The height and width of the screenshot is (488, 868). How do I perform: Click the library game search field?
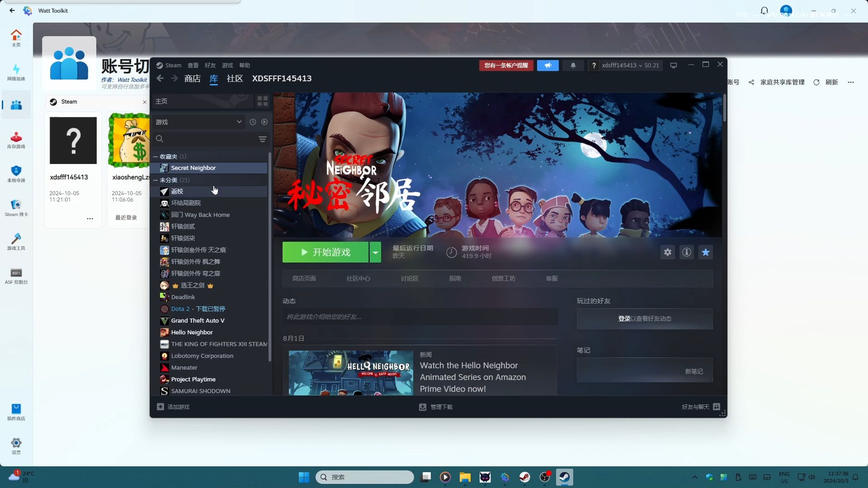[204, 139]
